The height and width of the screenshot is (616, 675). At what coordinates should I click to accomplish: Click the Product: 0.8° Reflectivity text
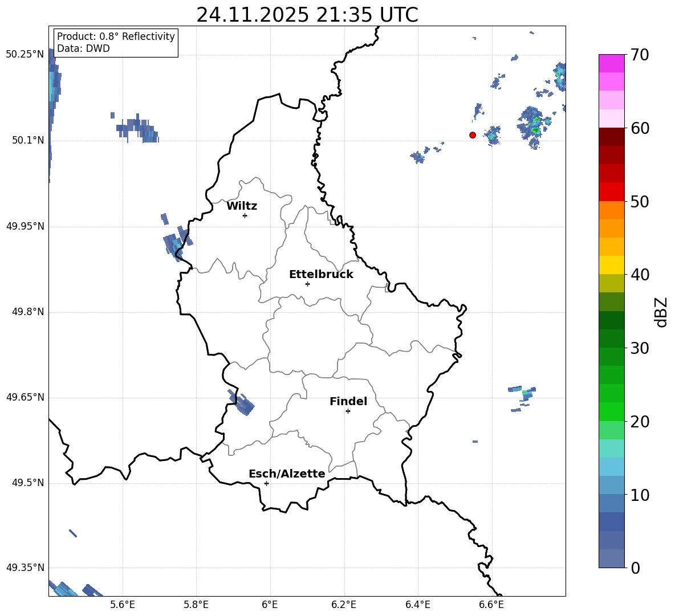(116, 36)
